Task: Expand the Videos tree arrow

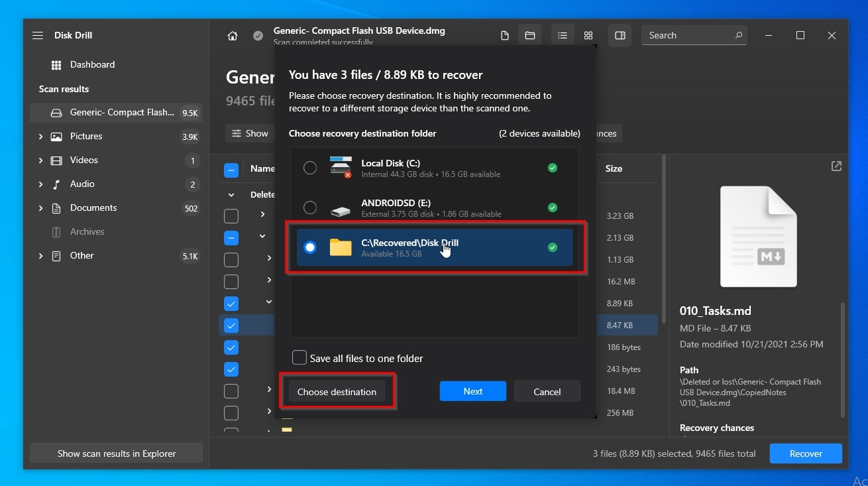Action: point(40,160)
